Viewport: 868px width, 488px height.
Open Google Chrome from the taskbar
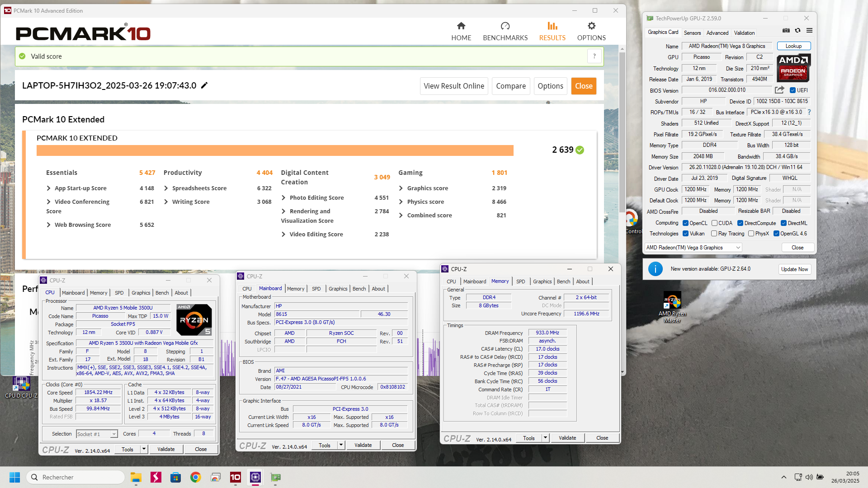195,477
